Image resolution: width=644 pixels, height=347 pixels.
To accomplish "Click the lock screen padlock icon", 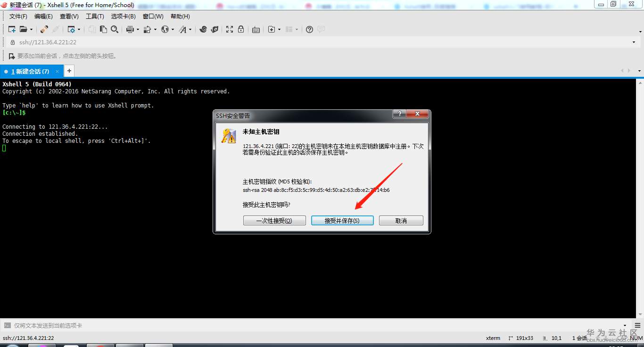I will coord(241,29).
